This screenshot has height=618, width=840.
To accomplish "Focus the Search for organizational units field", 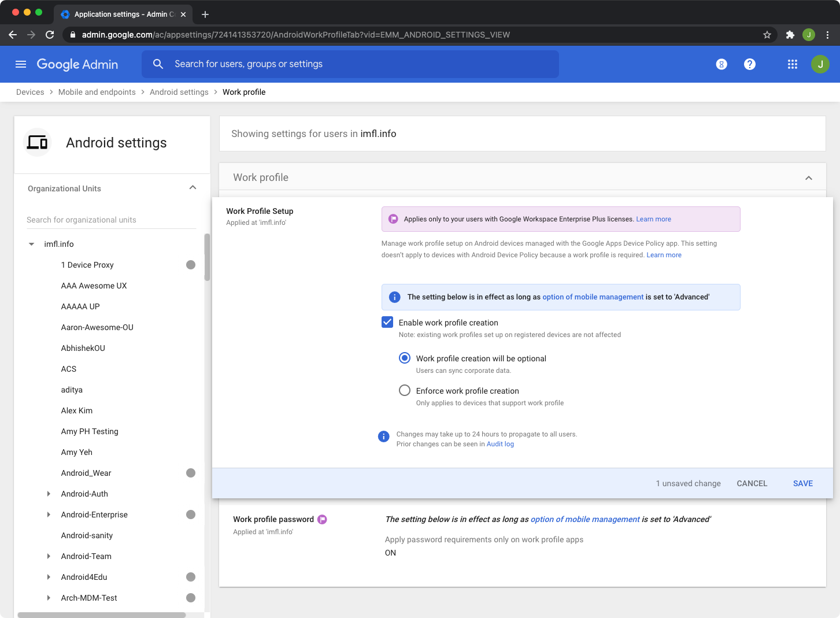I will (x=112, y=220).
